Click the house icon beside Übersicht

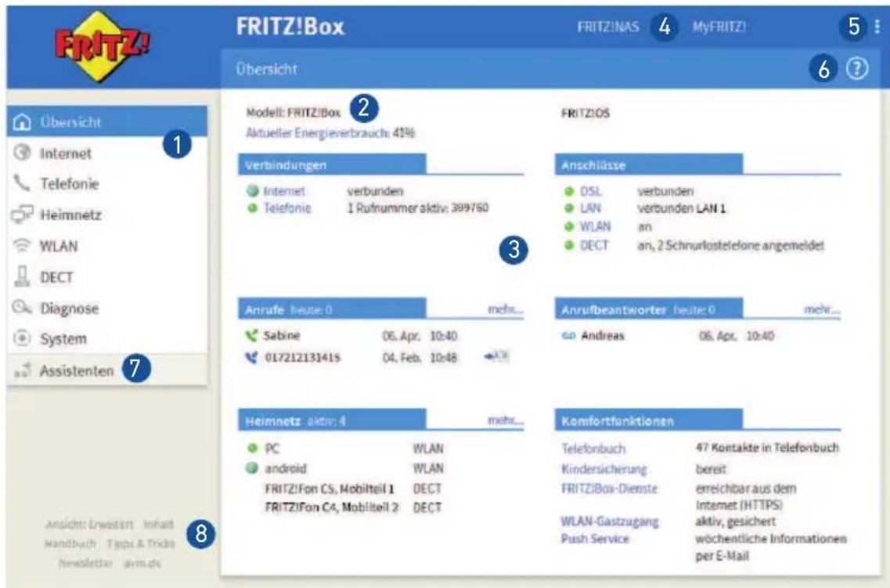click(22, 121)
